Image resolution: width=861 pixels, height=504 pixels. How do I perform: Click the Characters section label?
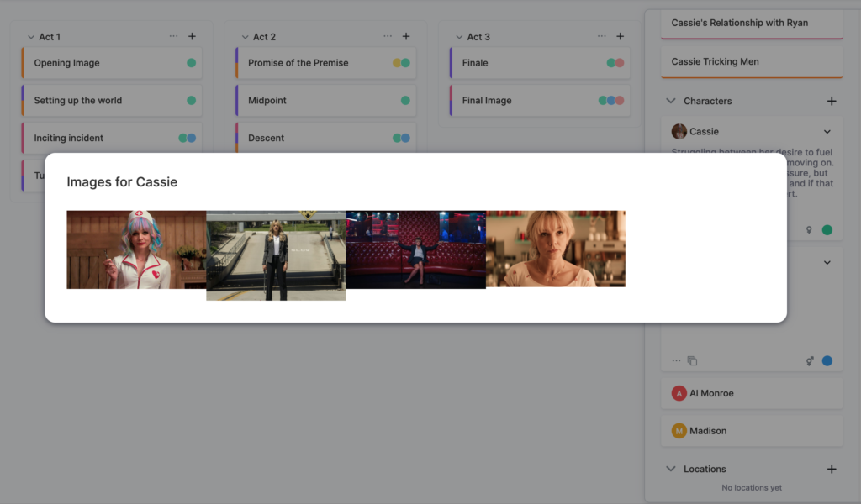coord(707,101)
